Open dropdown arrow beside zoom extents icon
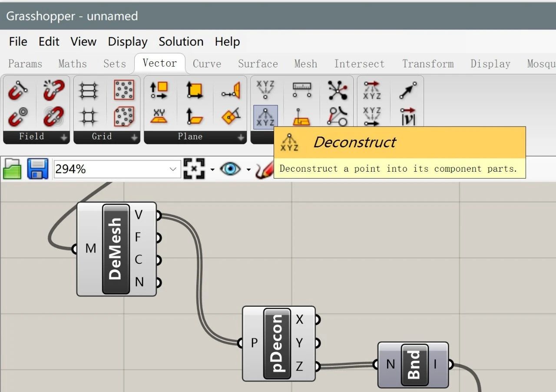 click(212, 169)
